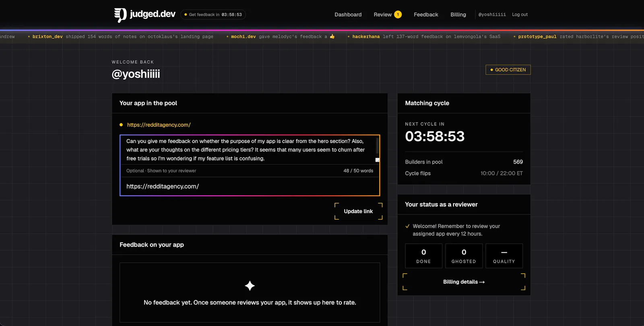Click the Review notification badge showing 1

(398, 15)
